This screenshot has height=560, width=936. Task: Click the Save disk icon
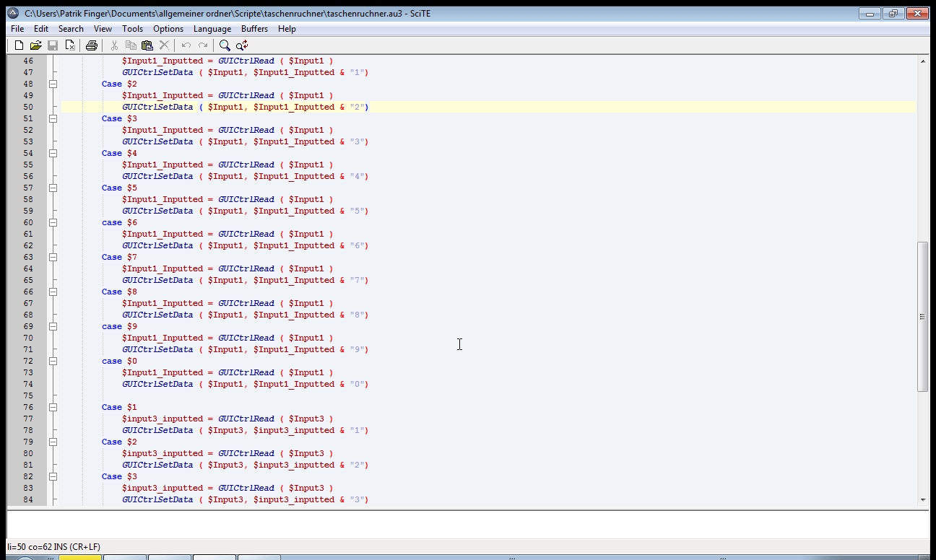coord(53,45)
